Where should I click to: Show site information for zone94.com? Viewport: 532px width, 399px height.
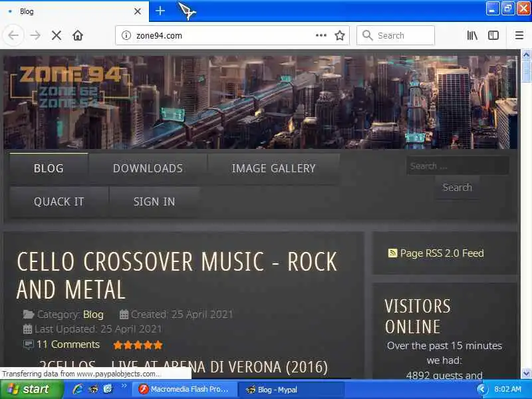(x=126, y=35)
